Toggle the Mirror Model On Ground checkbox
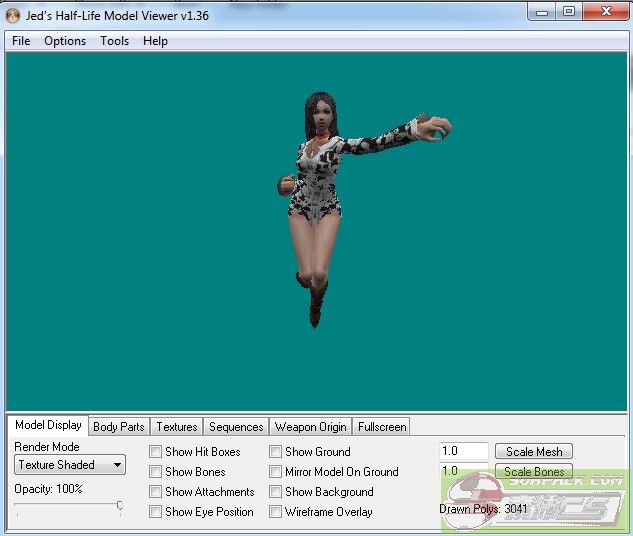Image resolution: width=633 pixels, height=536 pixels. 275,471
